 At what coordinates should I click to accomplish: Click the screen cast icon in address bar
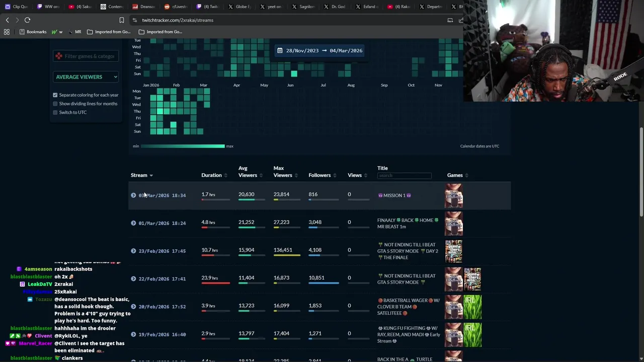[450, 20]
